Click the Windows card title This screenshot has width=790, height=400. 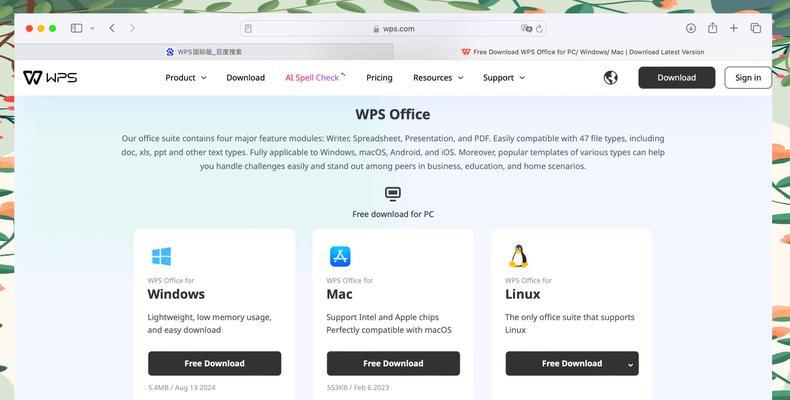point(176,294)
